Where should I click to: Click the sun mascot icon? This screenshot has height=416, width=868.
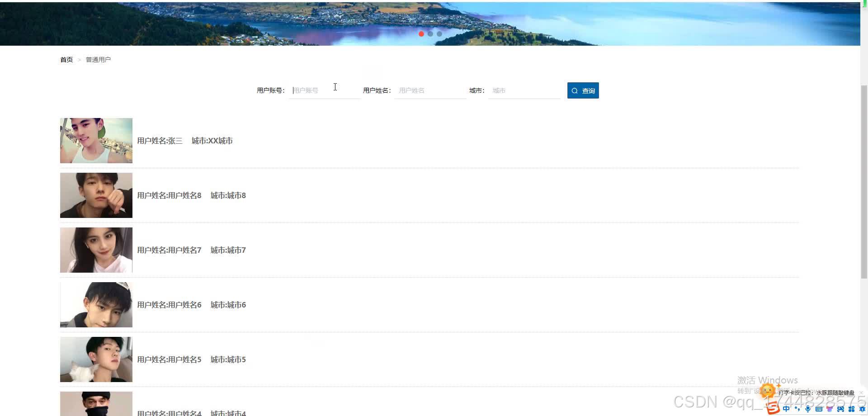coord(768,391)
